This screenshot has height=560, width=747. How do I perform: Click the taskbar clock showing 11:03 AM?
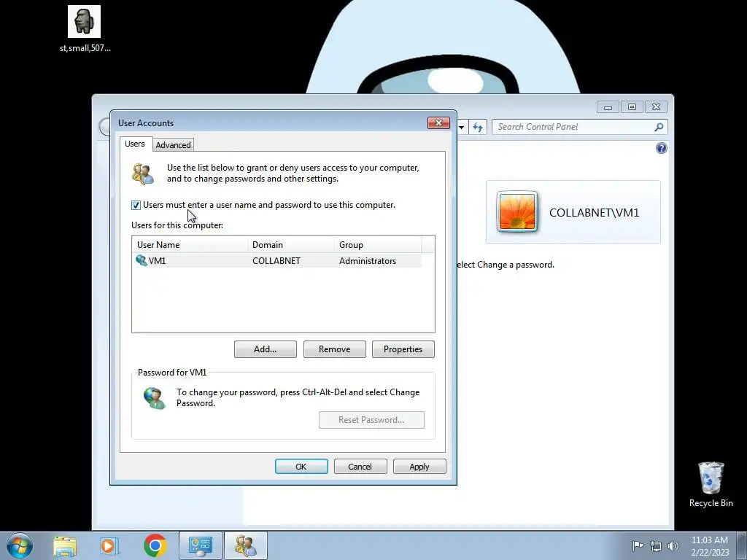point(710,545)
